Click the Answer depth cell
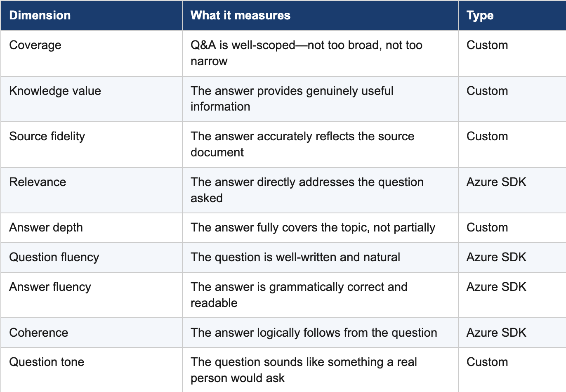Image resolution: width=566 pixels, height=392 pixels. pos(46,228)
